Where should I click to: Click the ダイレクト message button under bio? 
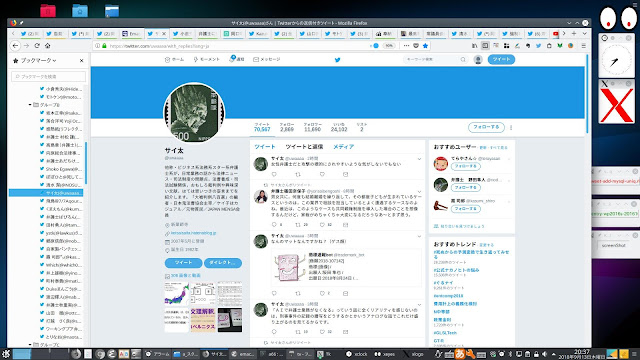click(223, 262)
